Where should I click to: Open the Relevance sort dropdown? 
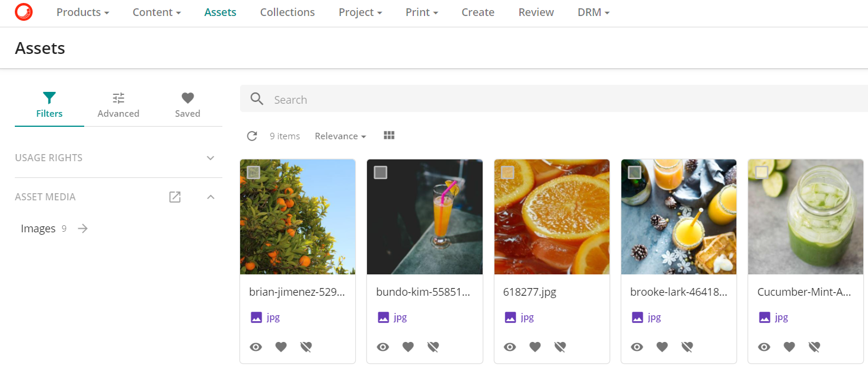(340, 136)
